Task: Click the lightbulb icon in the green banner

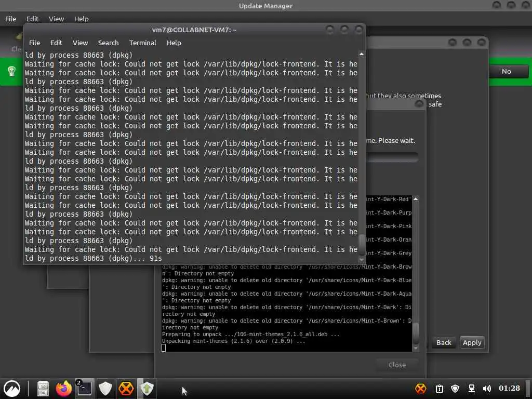Action: click(x=12, y=71)
